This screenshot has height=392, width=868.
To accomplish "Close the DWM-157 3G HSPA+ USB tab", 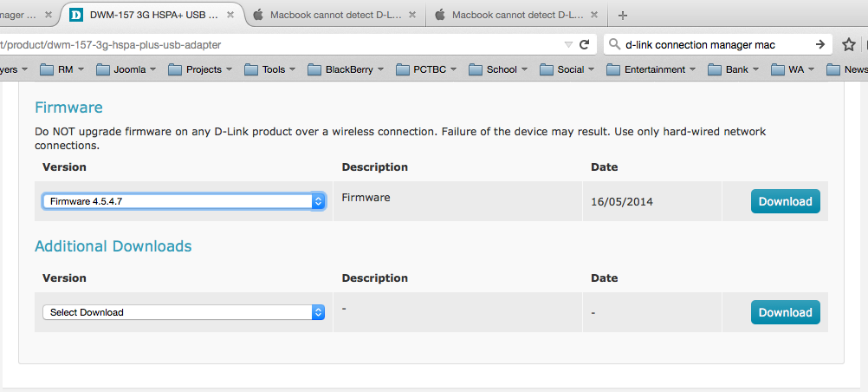I will coord(233,15).
